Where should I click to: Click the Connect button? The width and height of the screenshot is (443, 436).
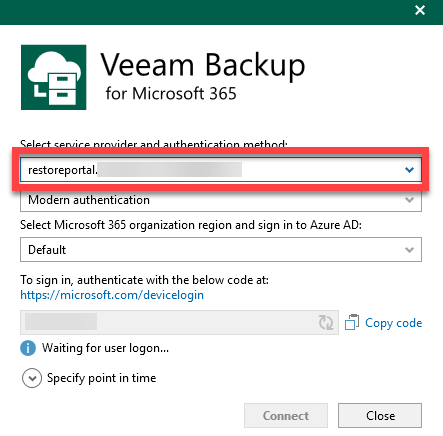click(x=286, y=416)
